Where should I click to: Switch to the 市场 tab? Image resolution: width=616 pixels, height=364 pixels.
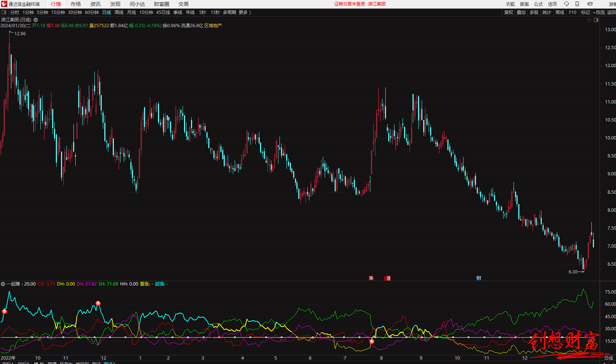[76, 4]
